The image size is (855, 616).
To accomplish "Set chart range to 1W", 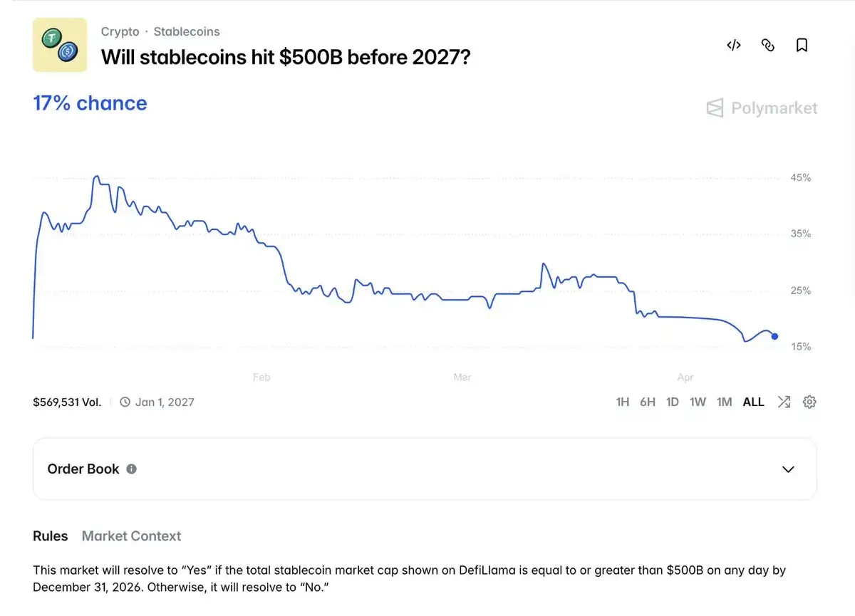I will coord(698,402).
